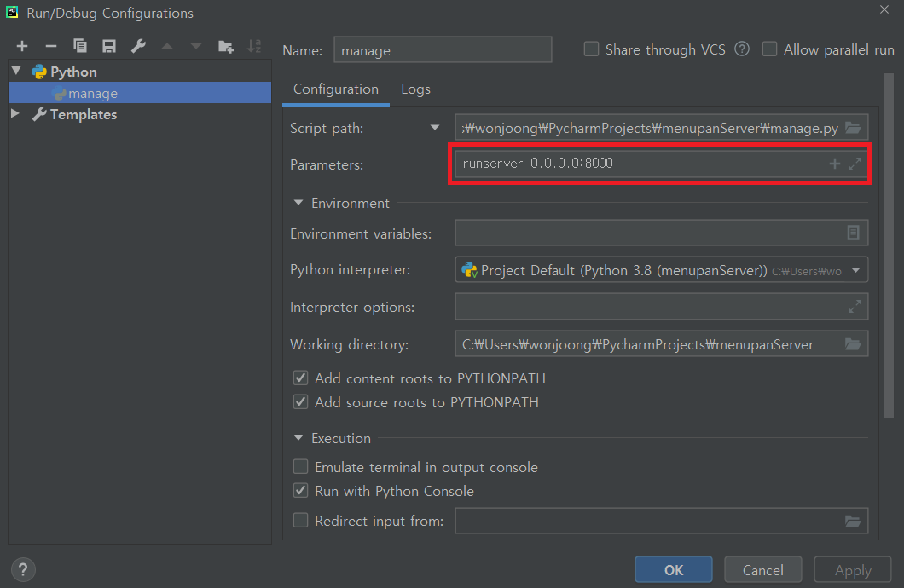Add a new configuration with plus icon
The image size is (904, 588).
pos(22,46)
